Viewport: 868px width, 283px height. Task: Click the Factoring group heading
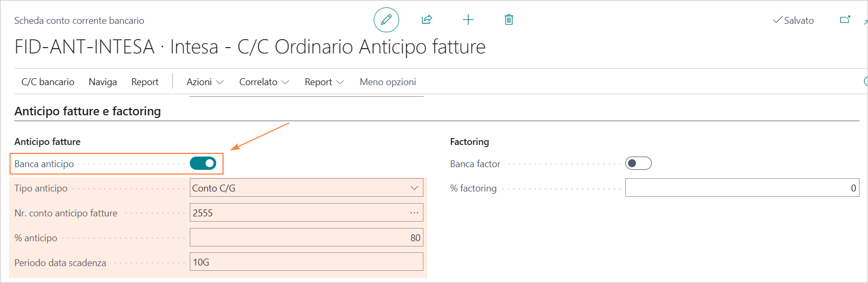click(469, 142)
